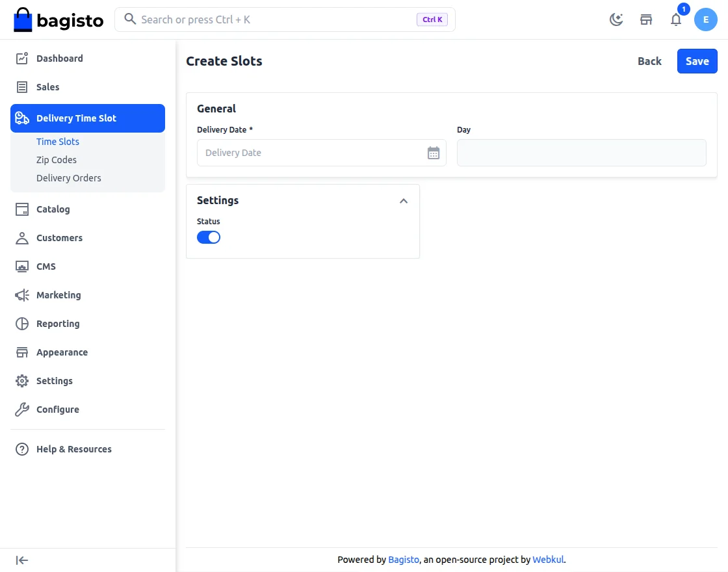Open Help & Resources
This screenshot has width=728, height=572.
[x=88, y=449]
